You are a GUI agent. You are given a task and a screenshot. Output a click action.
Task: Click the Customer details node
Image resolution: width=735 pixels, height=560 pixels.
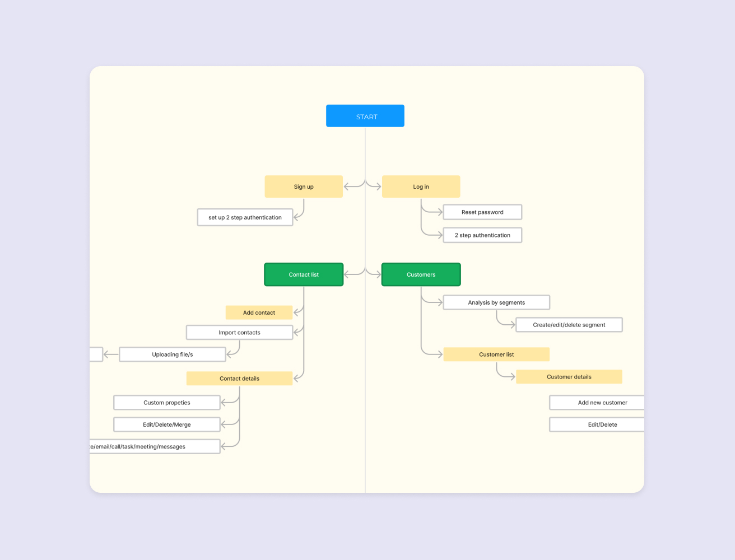point(569,377)
